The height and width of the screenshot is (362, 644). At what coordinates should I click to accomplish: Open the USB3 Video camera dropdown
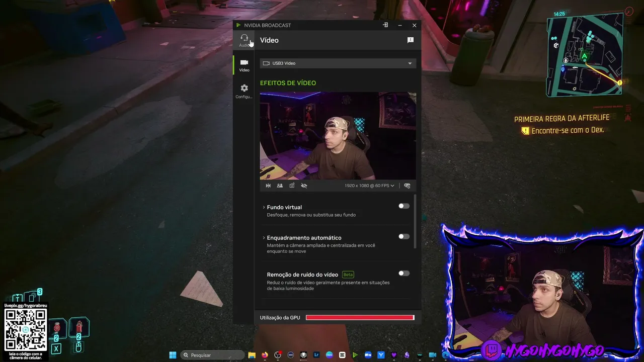pyautogui.click(x=338, y=63)
